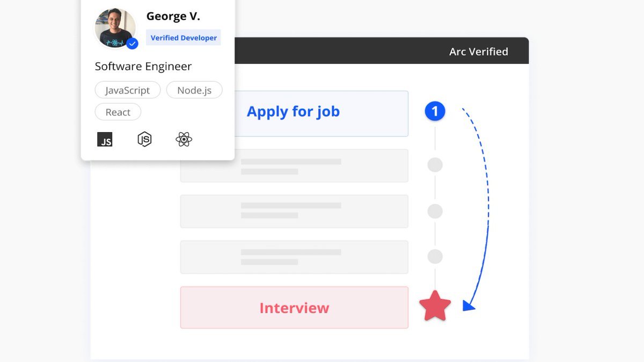This screenshot has width=644, height=362.
Task: Select the JavaScript skill tag
Action: pos(128,90)
